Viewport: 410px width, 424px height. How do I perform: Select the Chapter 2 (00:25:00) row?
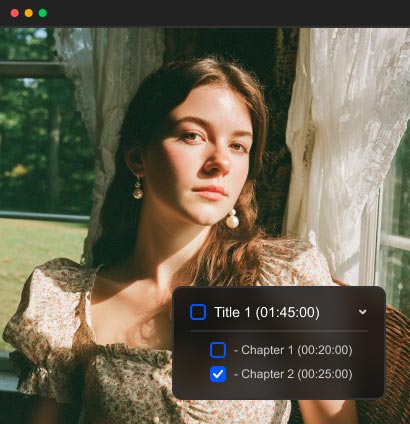281,374
